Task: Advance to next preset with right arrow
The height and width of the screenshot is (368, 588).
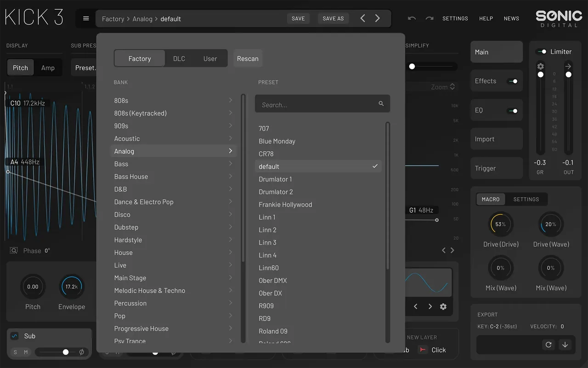Action: (x=378, y=18)
